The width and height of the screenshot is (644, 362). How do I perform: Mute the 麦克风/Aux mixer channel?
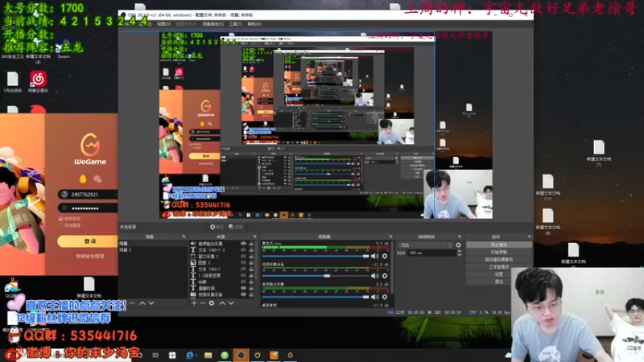pos(374,256)
